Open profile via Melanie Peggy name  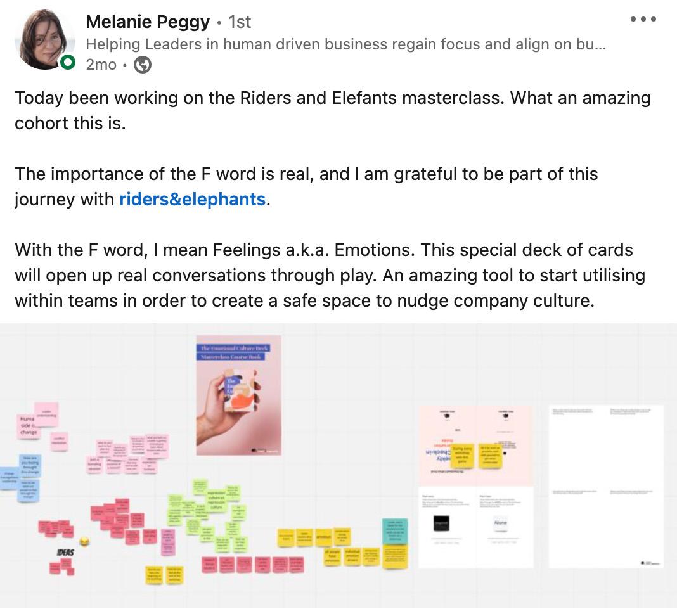(148, 22)
